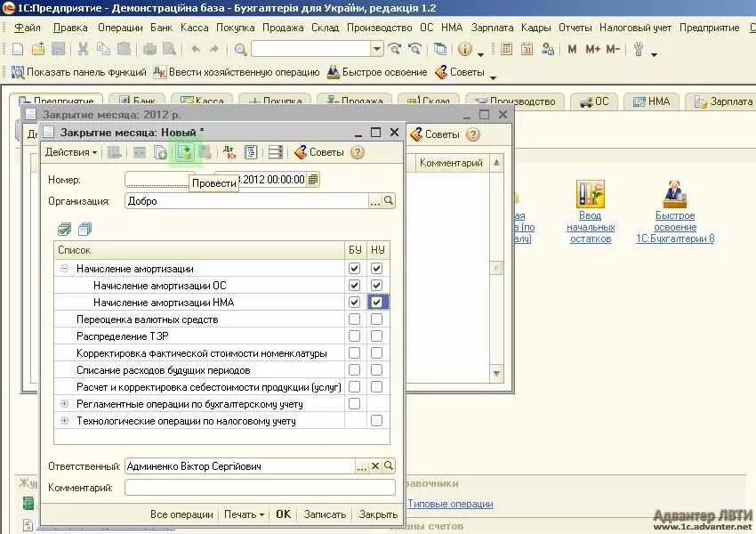
Task: Click scroll up arrow in journal window
Action: click(496, 163)
